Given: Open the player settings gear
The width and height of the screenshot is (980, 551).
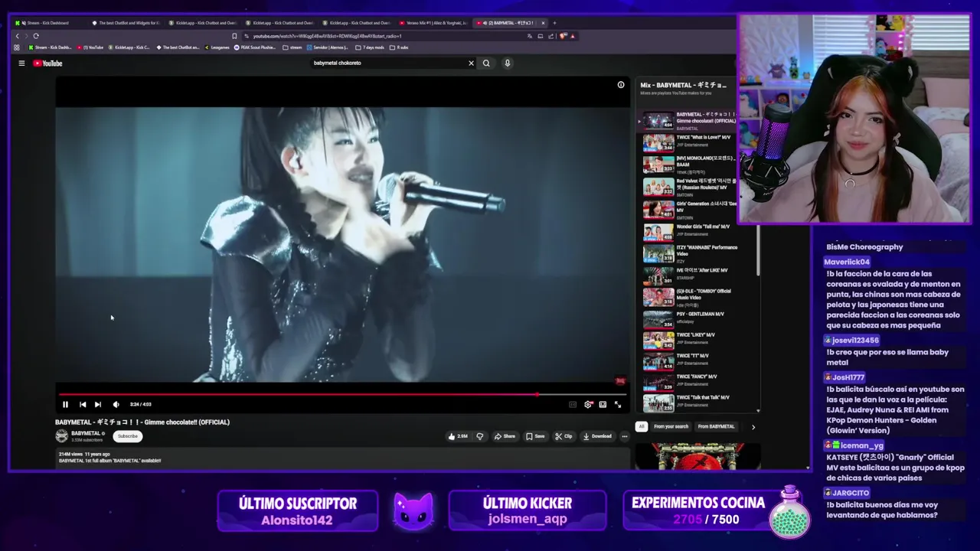Looking at the screenshot, I should click(588, 404).
